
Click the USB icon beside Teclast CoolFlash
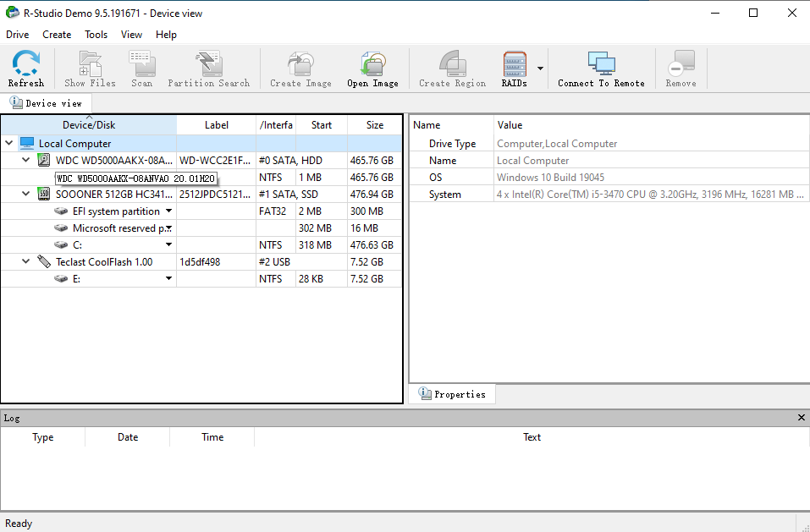tap(44, 261)
